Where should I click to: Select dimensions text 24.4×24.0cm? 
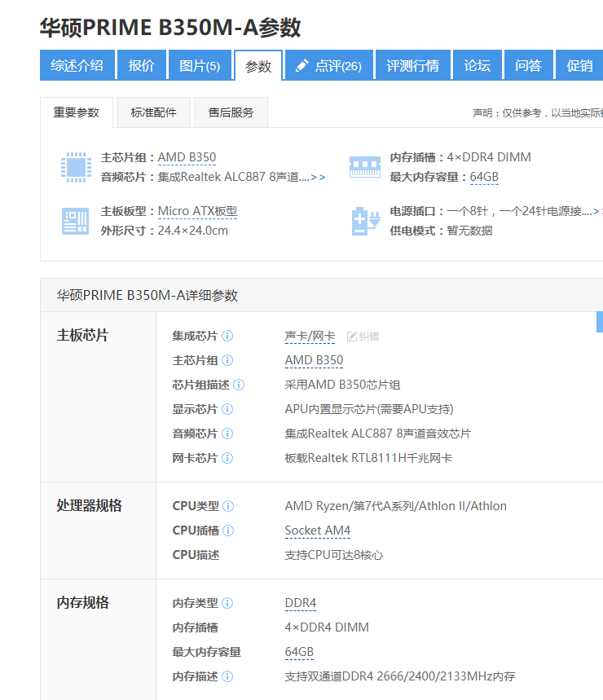click(193, 231)
